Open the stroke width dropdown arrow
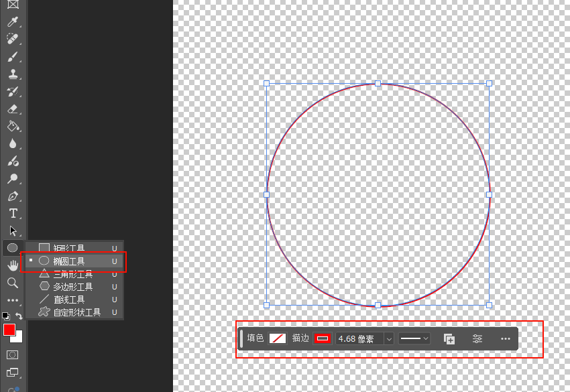 (388, 339)
